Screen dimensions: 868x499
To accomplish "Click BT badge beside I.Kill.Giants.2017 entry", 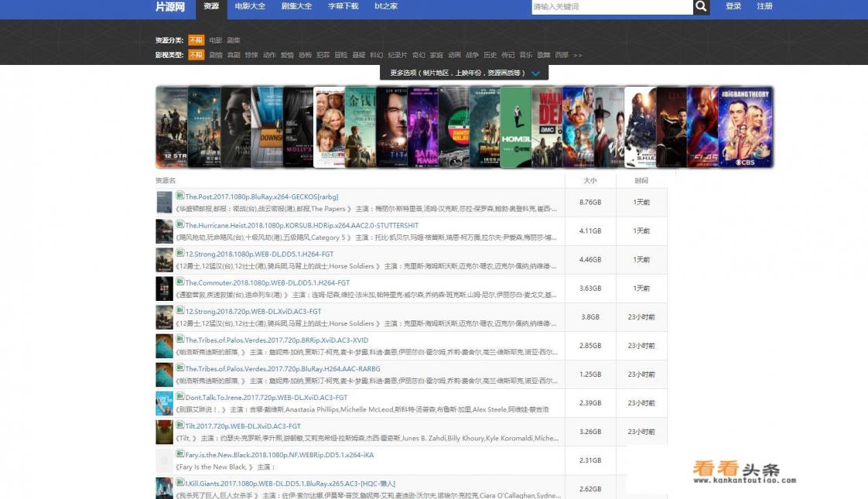I will [179, 482].
